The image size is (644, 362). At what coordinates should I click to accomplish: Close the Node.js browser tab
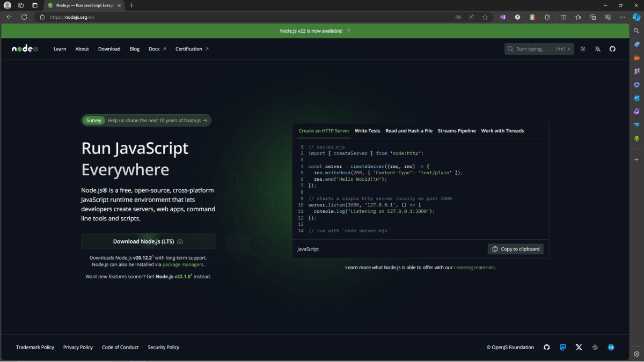120,5
